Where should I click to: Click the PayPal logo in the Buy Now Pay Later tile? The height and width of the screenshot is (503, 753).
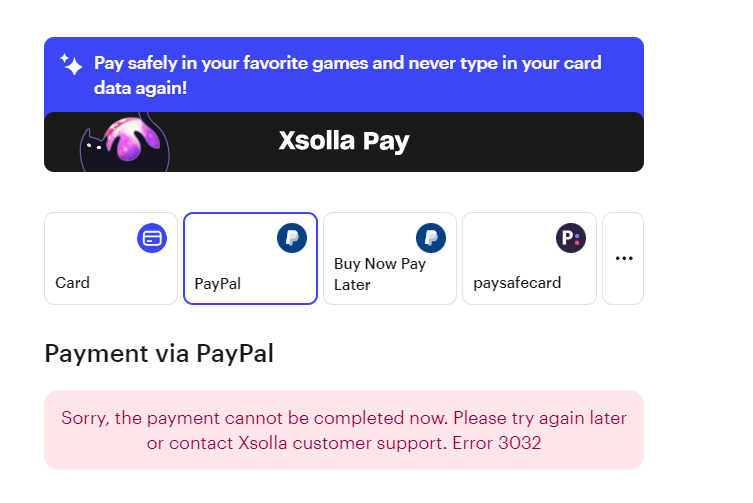click(x=431, y=238)
